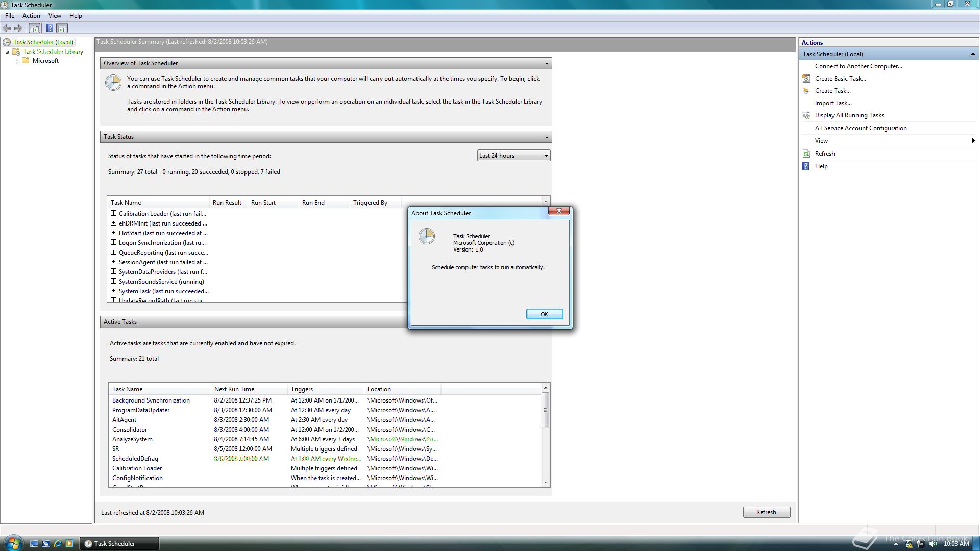Click the Refresh button at bottom
This screenshot has width=980, height=551.
[766, 512]
